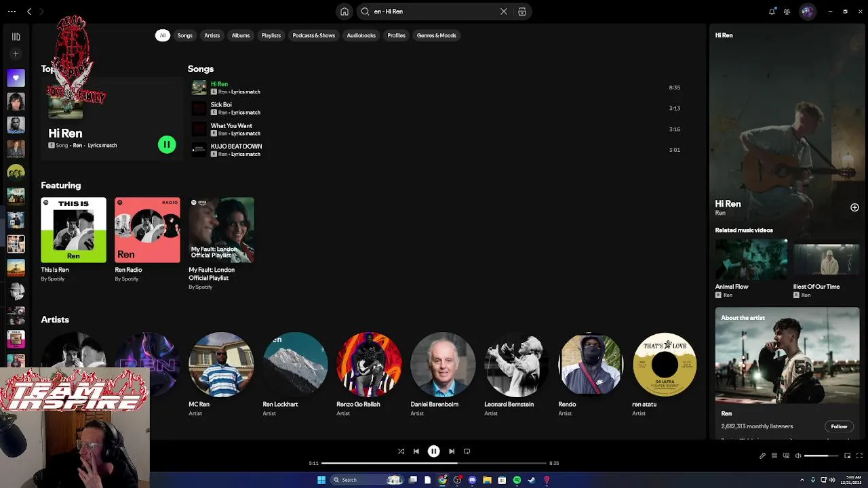Open the mini player icon
This screenshot has width=868, height=488.
click(x=847, y=456)
